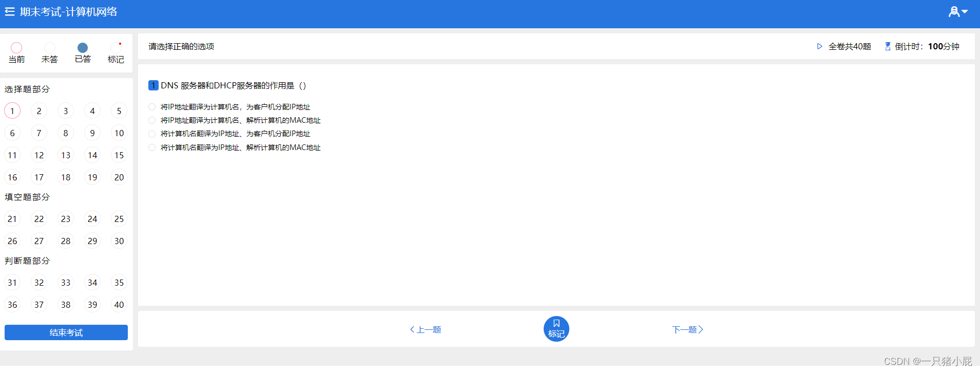Select option 将计算机名翻译为IP地址、为客户机分配IP地址
980x371 pixels.
point(230,134)
